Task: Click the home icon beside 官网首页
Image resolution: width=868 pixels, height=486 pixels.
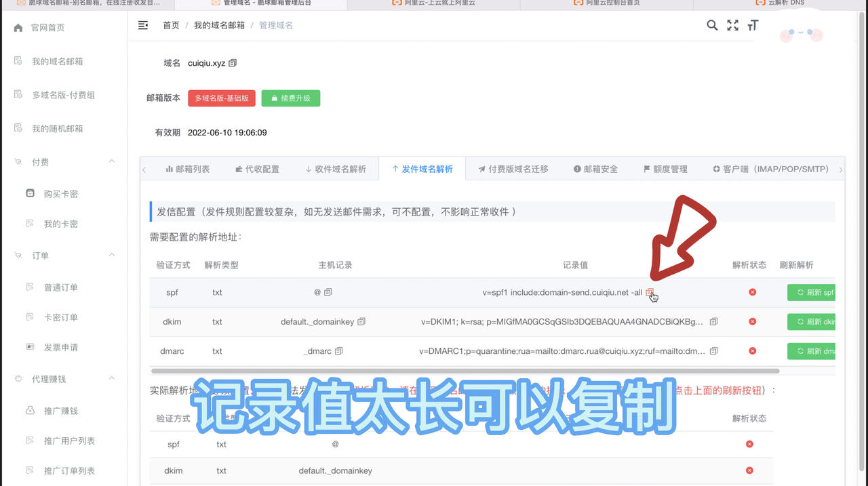Action: click(x=18, y=28)
